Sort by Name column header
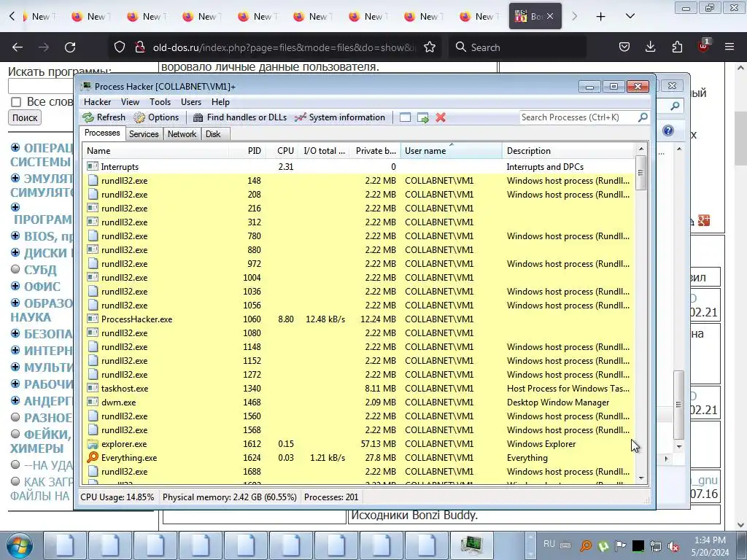The image size is (747, 560). pyautogui.click(x=156, y=151)
